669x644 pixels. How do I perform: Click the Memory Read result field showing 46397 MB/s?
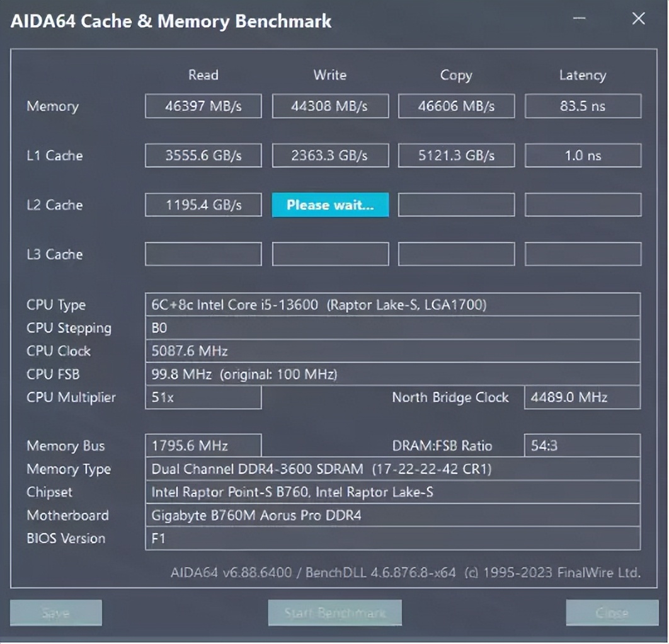pos(203,106)
